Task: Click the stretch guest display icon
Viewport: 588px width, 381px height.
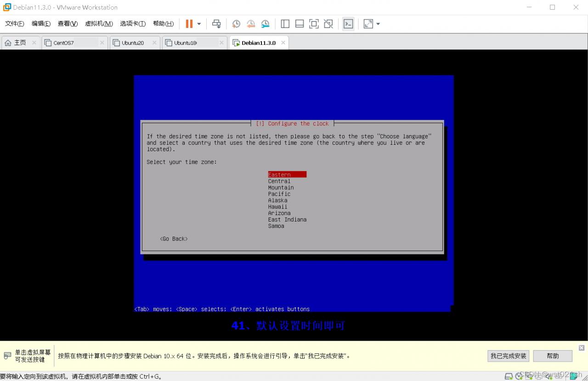Action: click(x=368, y=24)
